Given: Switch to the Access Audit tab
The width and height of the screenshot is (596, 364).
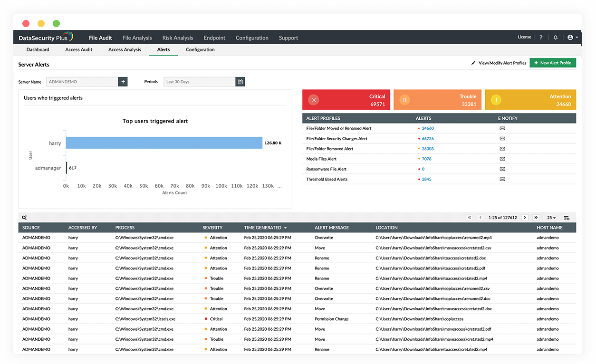Looking at the screenshot, I should click(x=79, y=49).
